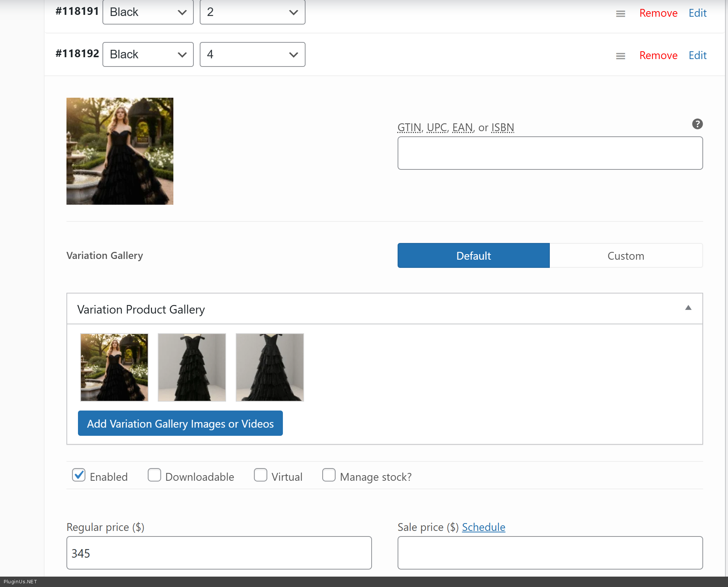Viewport: 728px width, 587px height.
Task: Select second gallery thumbnail, dress front view
Action: point(192,367)
